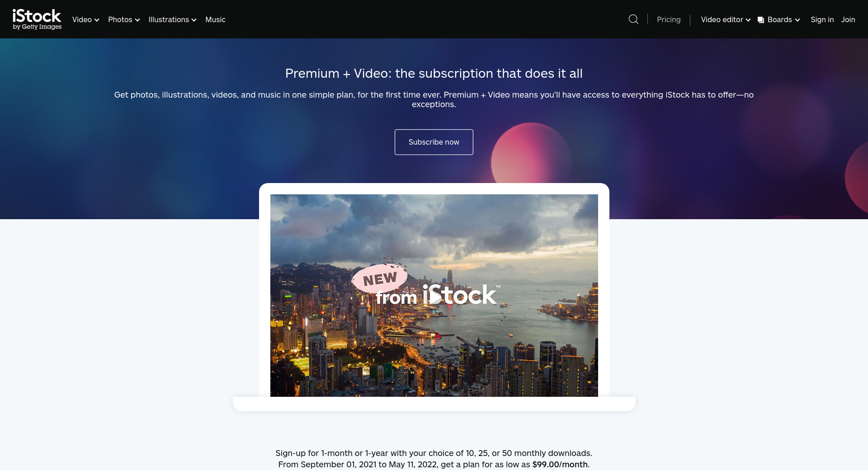Click the Join link
Screen dimensions: 868x470
click(848, 19)
